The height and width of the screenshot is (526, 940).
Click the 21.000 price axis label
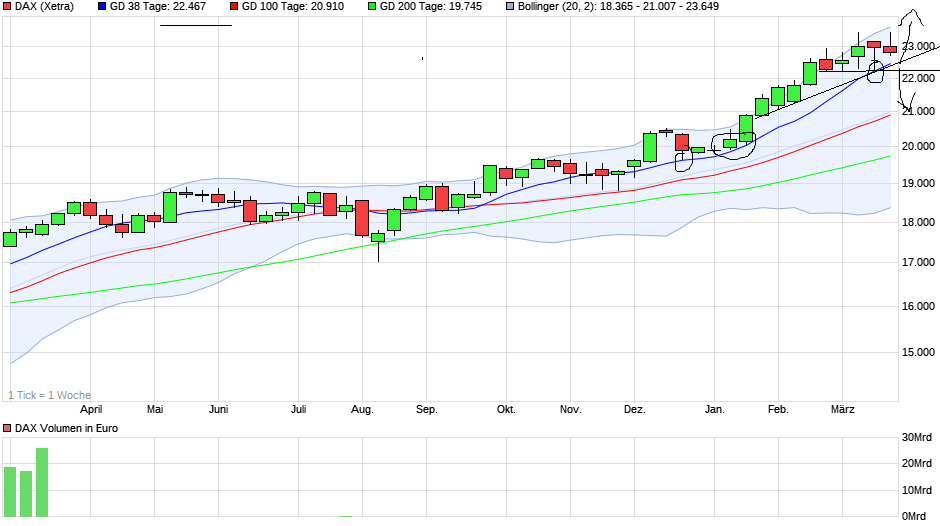[918, 111]
